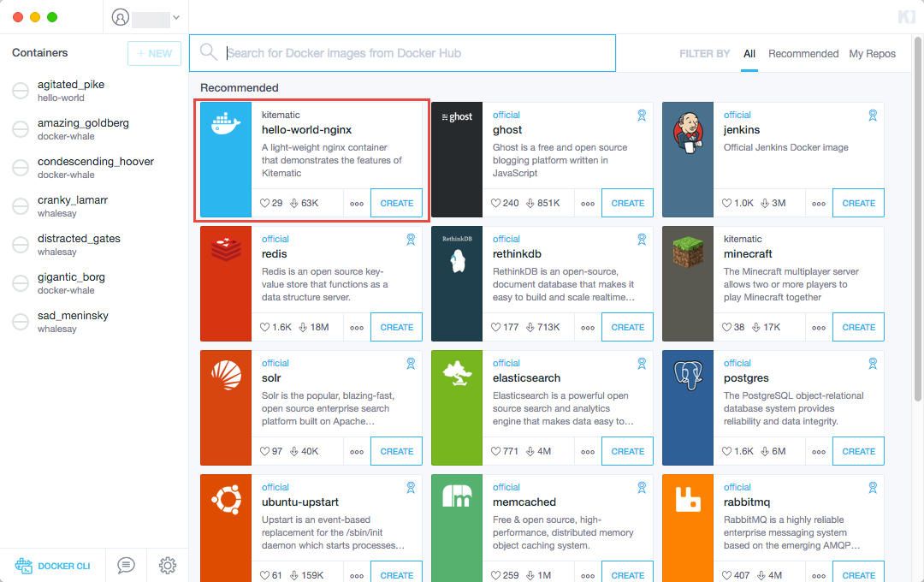924x582 pixels.
Task: Open more options for postgres
Action: point(819,452)
